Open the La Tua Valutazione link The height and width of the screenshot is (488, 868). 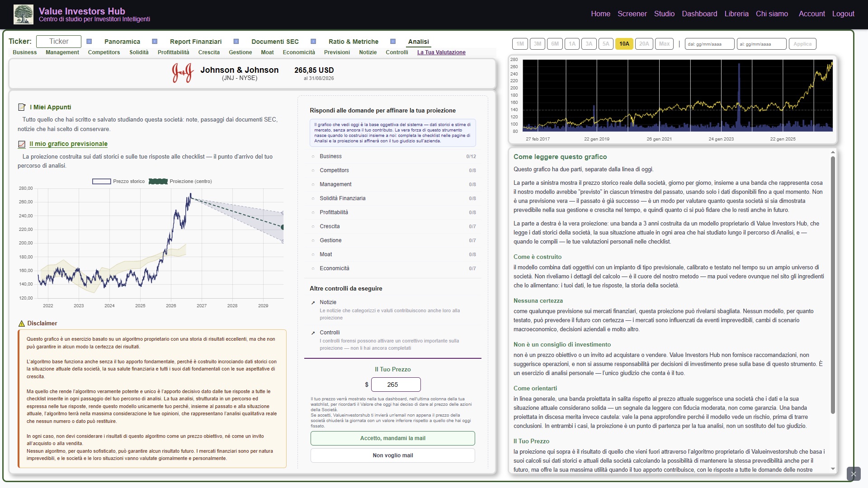[441, 52]
